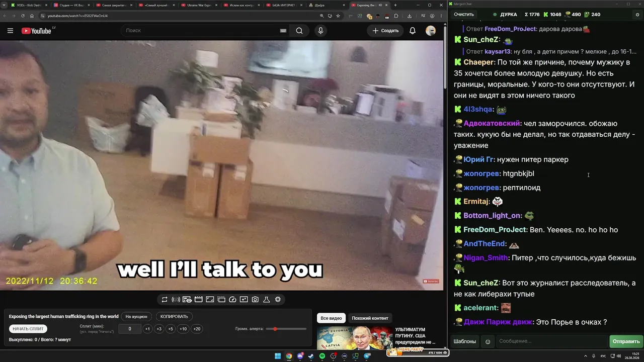The width and height of the screenshot is (644, 362).
Task: Open Chrome from the taskbar
Action: [289, 356]
